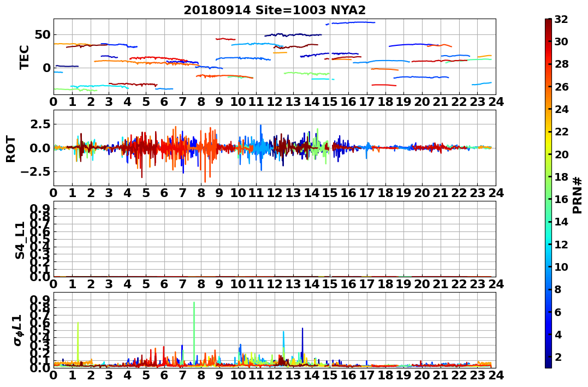
Task: Click hour "15" on the σφL1 panel x-axis
Action: [330, 375]
